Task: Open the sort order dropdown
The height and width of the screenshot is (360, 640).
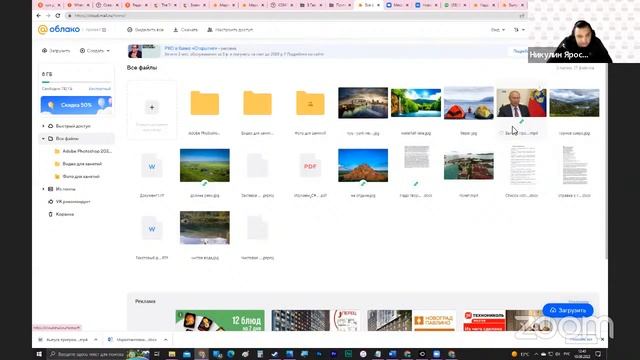Action: [x=519, y=30]
